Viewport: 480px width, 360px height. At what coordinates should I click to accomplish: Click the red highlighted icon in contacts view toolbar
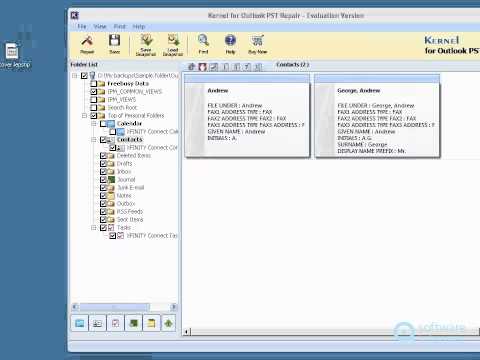point(202,67)
